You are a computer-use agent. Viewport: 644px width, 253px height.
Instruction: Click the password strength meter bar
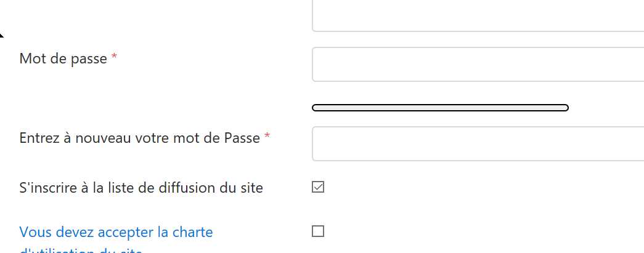[440, 108]
